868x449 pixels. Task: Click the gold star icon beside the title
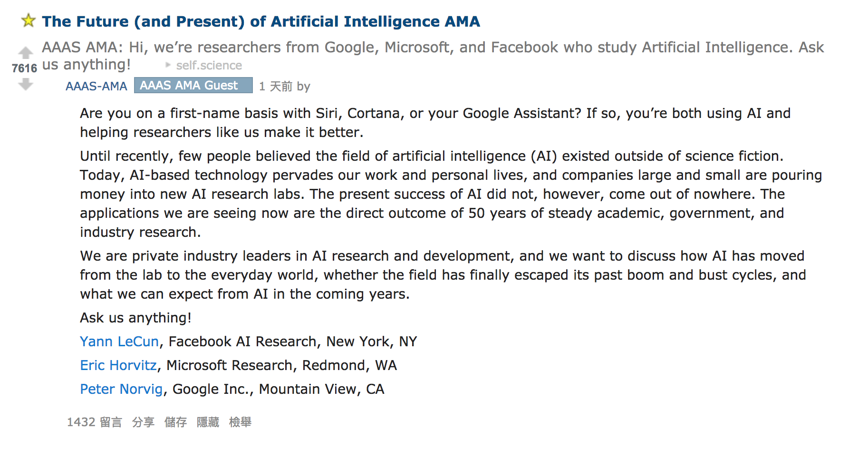tap(29, 20)
